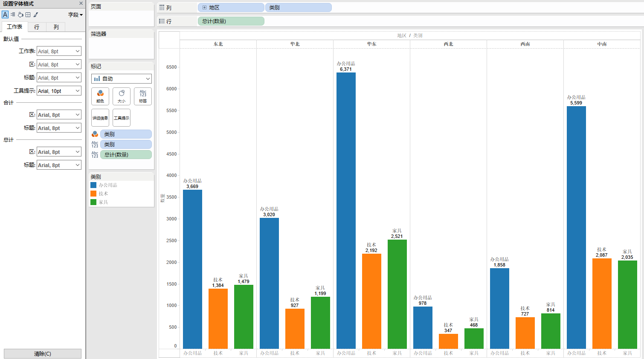The height and width of the screenshot is (359, 644).
Task: Open the 自动 mark type dropdown
Action: tap(122, 78)
